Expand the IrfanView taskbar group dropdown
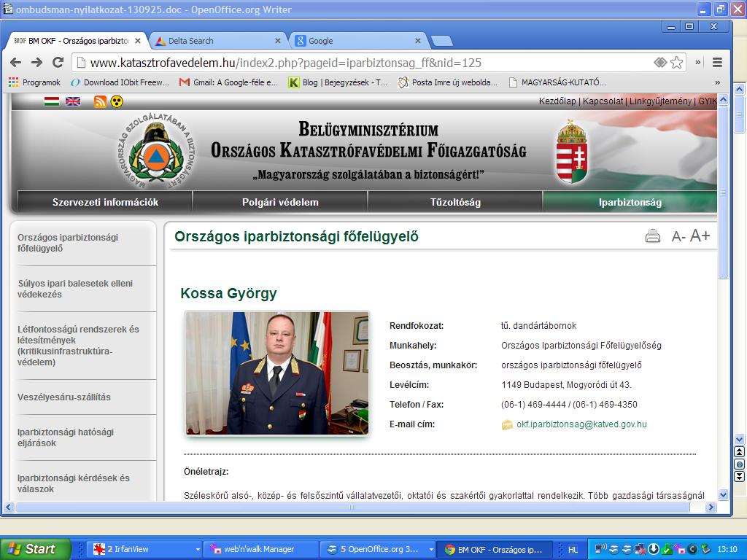Viewport: 747px width, 560px height. click(198, 549)
